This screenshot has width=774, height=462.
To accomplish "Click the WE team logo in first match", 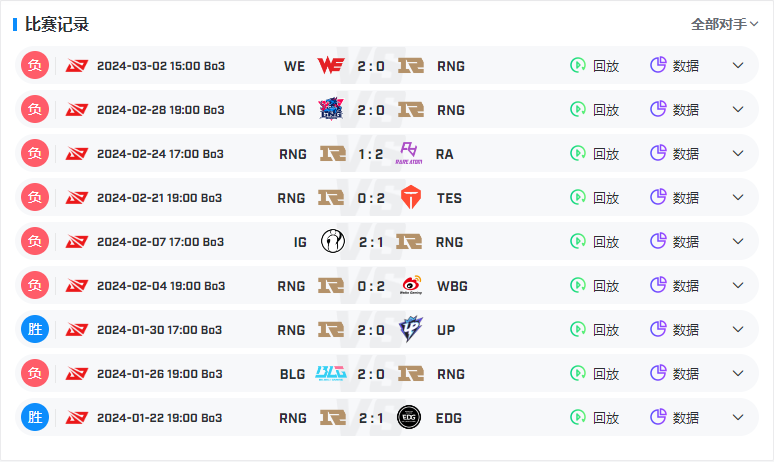I will [331, 65].
